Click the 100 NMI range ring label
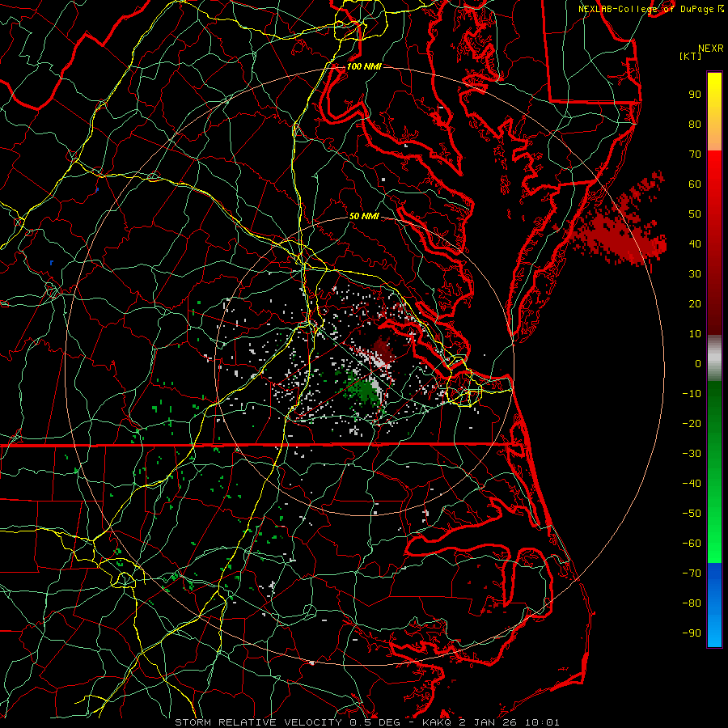 pyautogui.click(x=364, y=66)
